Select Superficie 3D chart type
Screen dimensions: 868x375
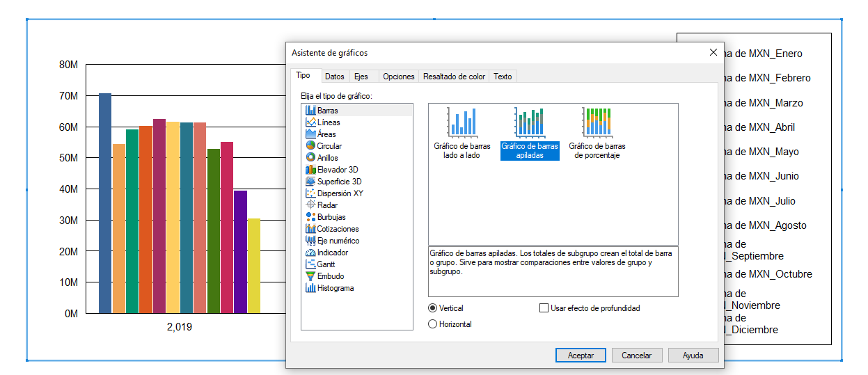point(333,182)
